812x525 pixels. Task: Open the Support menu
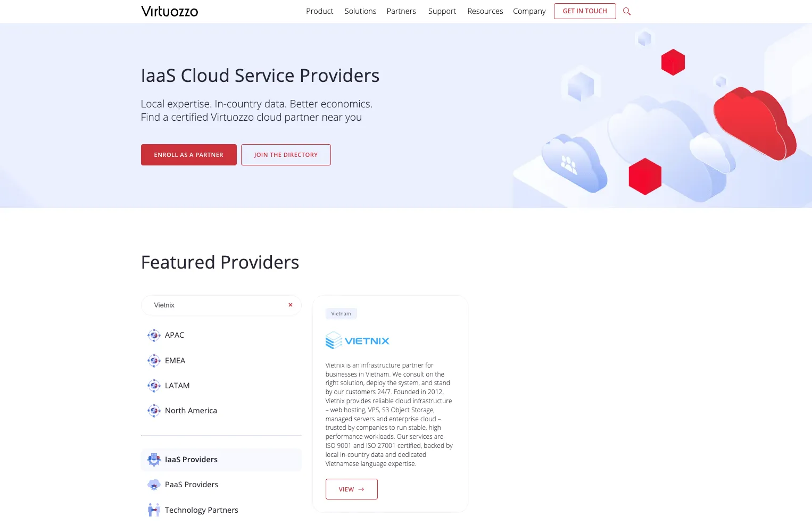tap(442, 11)
